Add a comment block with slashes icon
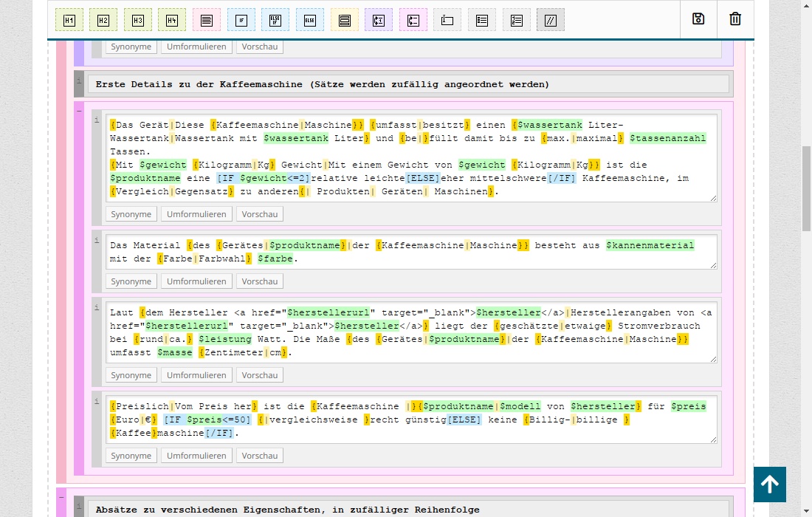 550,20
